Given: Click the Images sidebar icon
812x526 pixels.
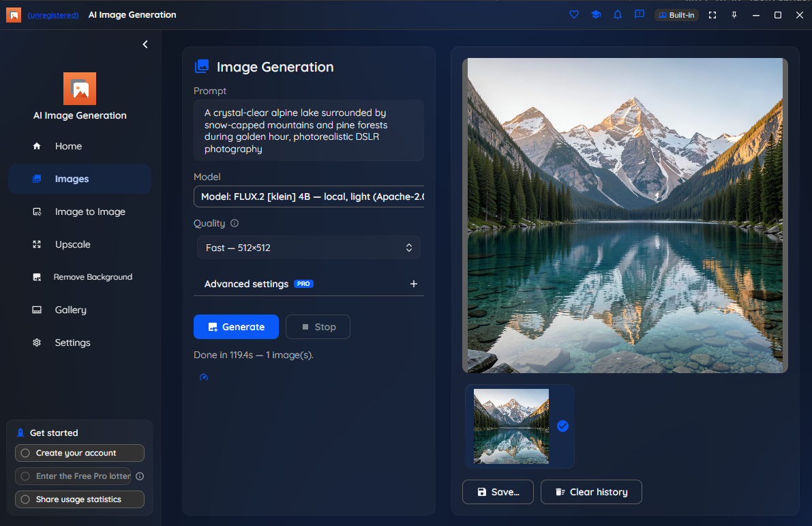Looking at the screenshot, I should pyautogui.click(x=37, y=179).
